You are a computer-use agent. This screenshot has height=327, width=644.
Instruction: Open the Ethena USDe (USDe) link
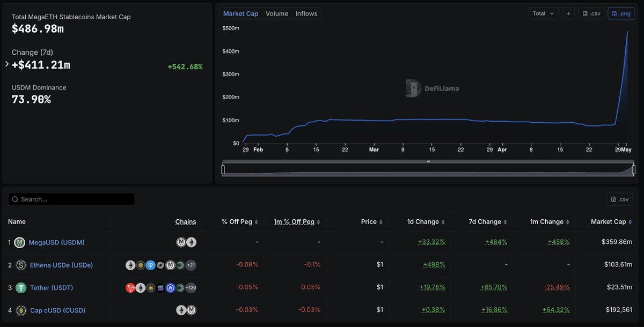coord(61,265)
